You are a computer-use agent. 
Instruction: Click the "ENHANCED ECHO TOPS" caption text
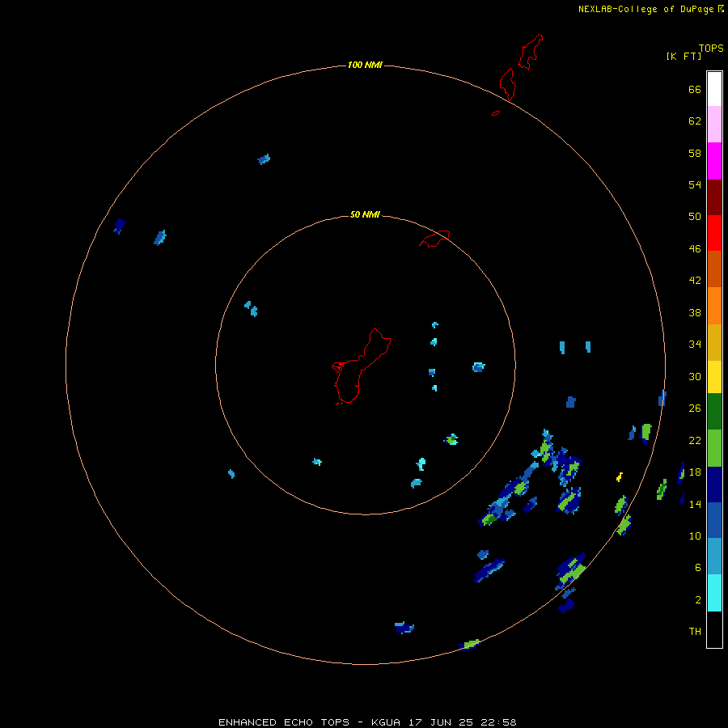[x=284, y=722]
